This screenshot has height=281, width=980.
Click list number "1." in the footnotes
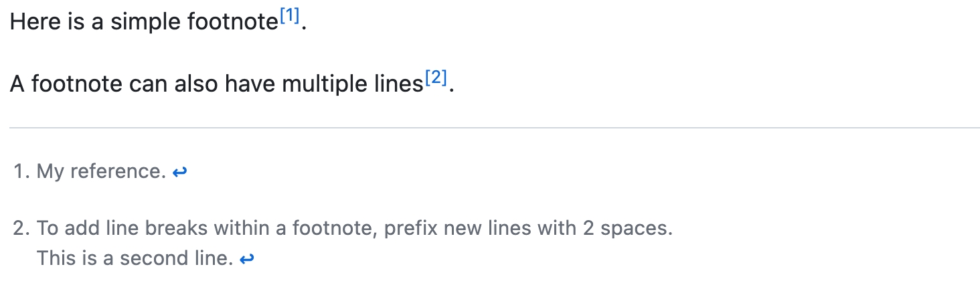click(22, 172)
